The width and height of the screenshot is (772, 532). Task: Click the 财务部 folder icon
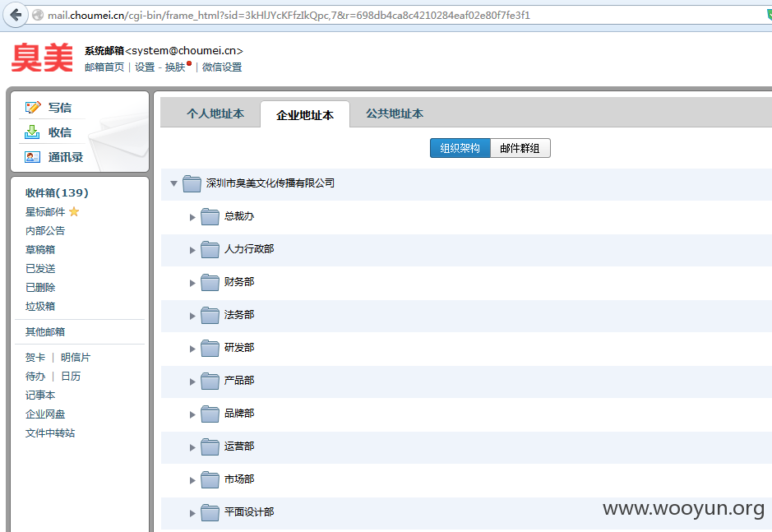coord(210,283)
